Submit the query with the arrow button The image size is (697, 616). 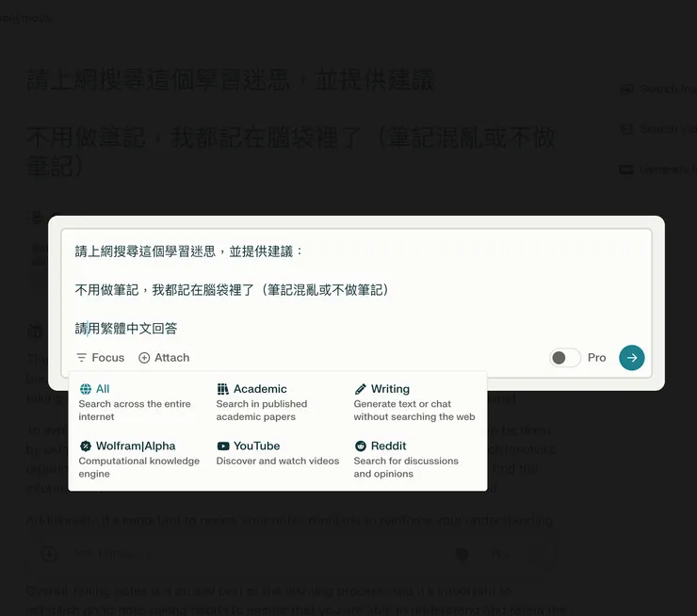(x=632, y=358)
